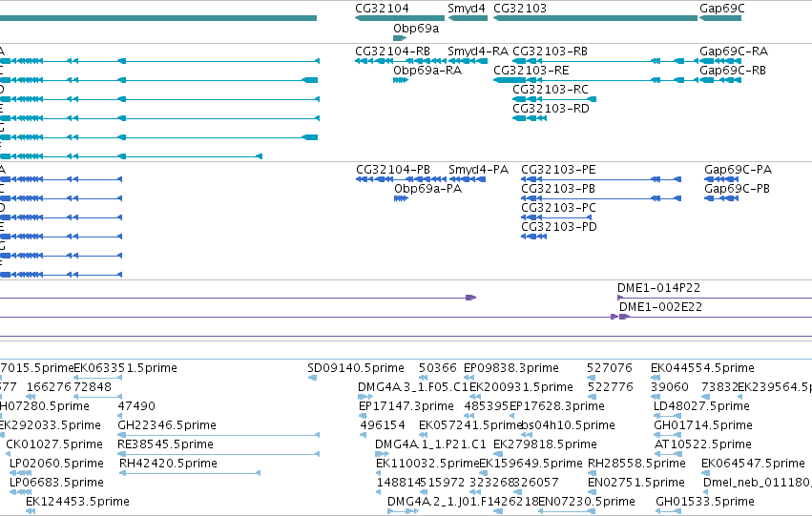Select the DMG4A.3_1.F05.C1 feature label

(x=413, y=387)
